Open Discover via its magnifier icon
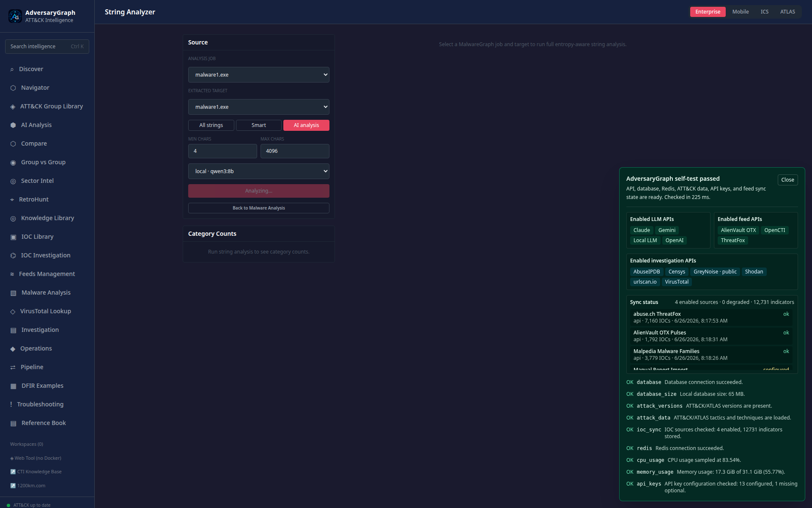 [x=12, y=69]
